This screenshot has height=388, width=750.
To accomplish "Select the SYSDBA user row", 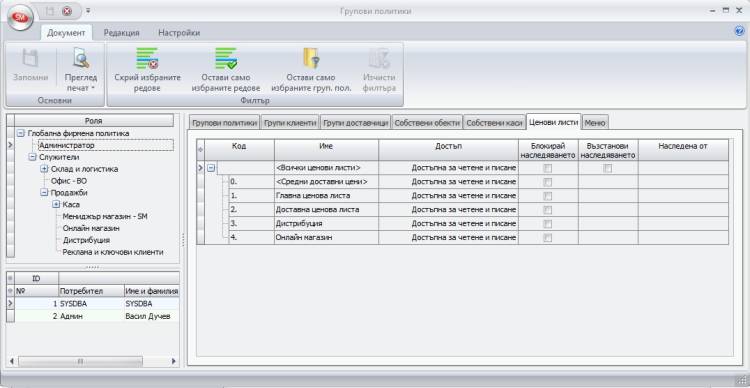I will (97, 303).
